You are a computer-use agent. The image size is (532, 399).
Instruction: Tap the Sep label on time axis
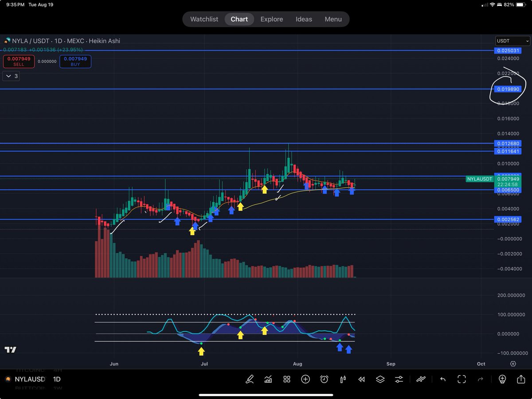pyautogui.click(x=391, y=364)
